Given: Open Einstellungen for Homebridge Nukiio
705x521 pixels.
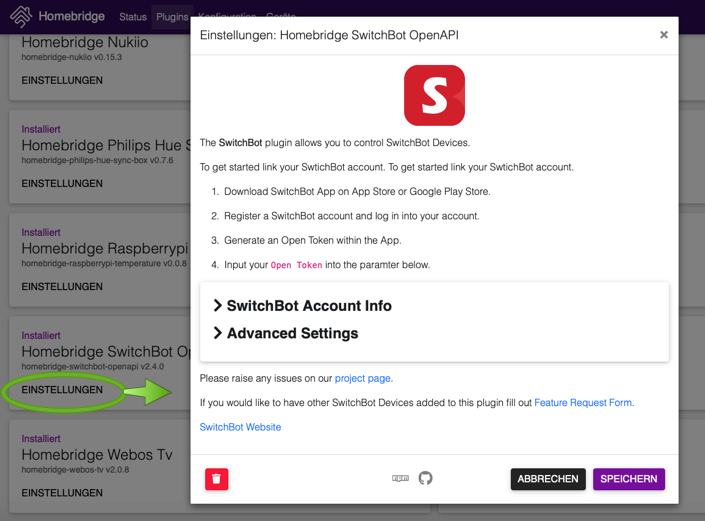Looking at the screenshot, I should tap(62, 80).
